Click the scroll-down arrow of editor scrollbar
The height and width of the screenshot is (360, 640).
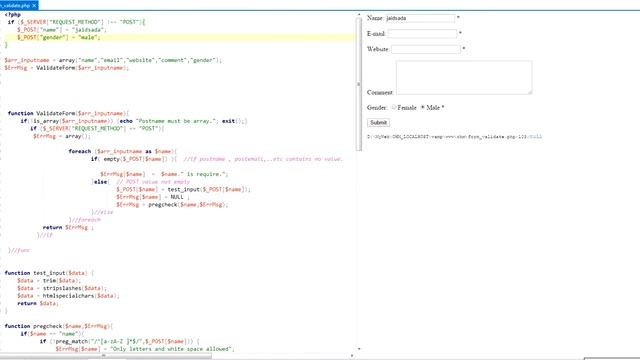tap(359, 349)
